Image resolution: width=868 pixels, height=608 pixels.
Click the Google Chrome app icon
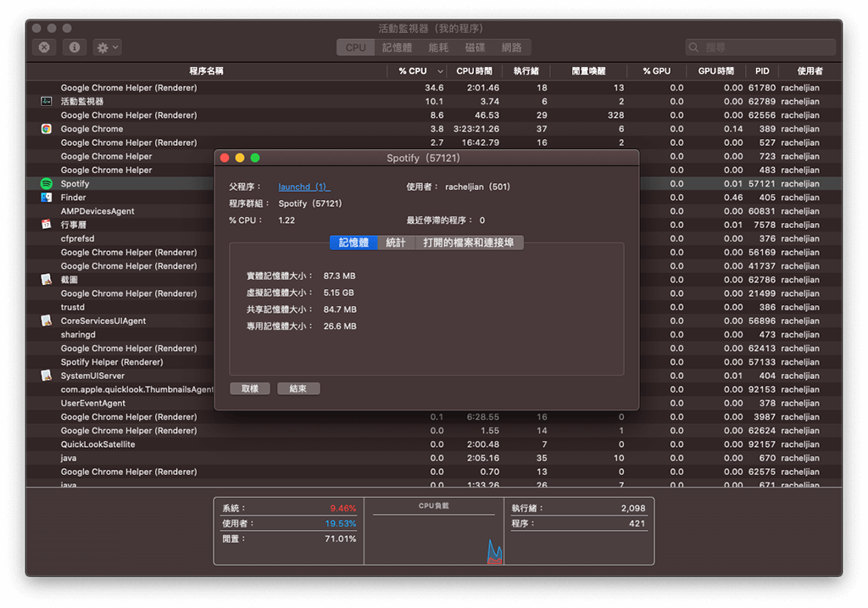click(47, 129)
